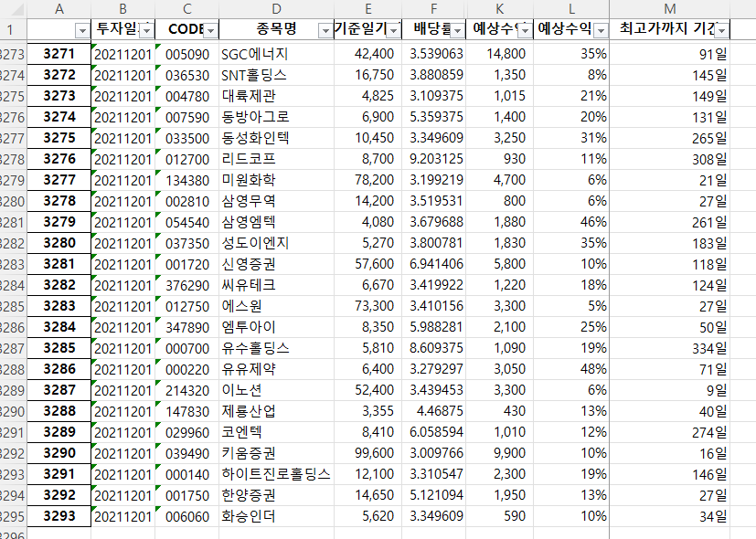
Task: Click cell 에스원
Action: (x=276, y=306)
